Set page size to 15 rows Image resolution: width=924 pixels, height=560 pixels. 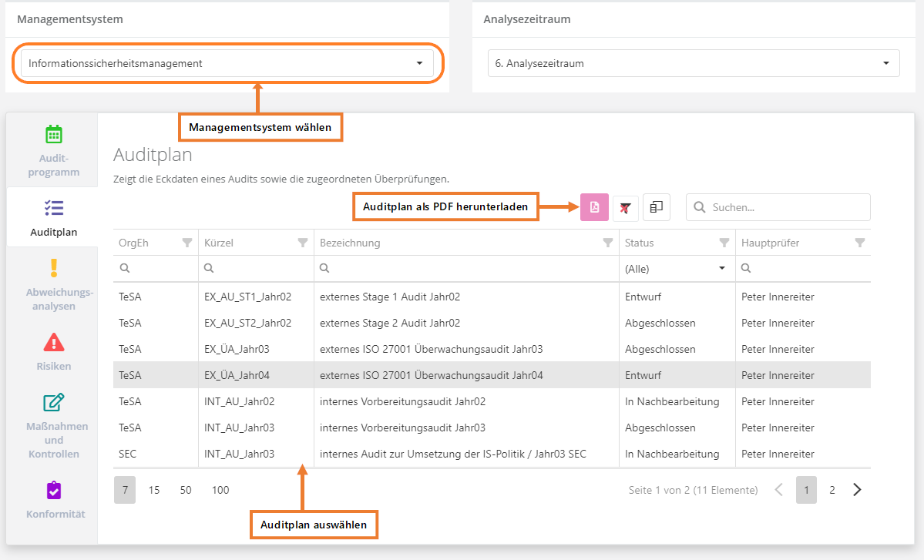pos(154,490)
